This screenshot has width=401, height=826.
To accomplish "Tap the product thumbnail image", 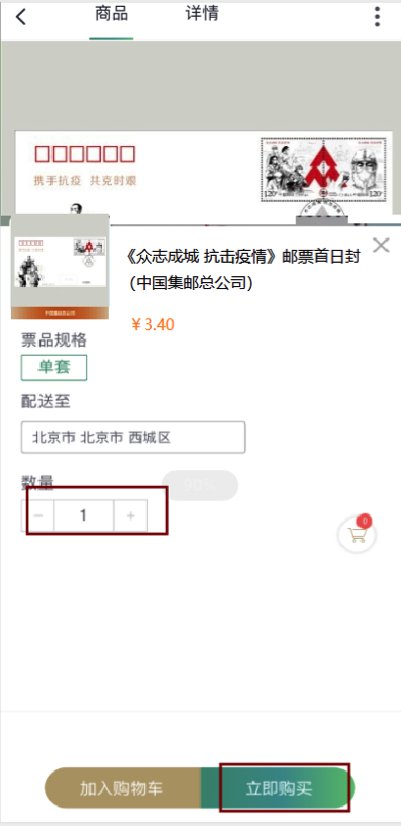I will (x=60, y=267).
